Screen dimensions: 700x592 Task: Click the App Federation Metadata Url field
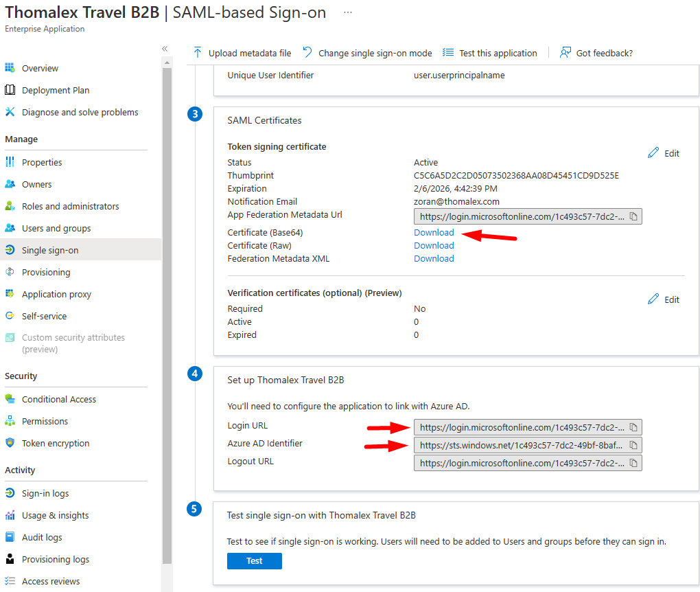point(528,216)
